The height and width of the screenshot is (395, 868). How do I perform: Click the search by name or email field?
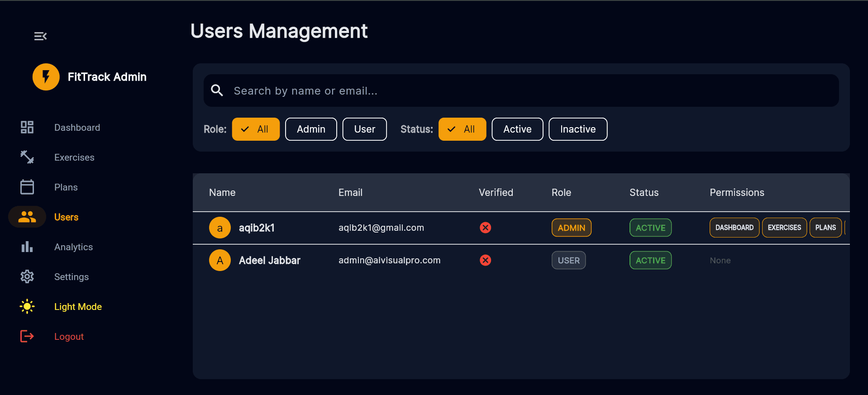coord(520,91)
